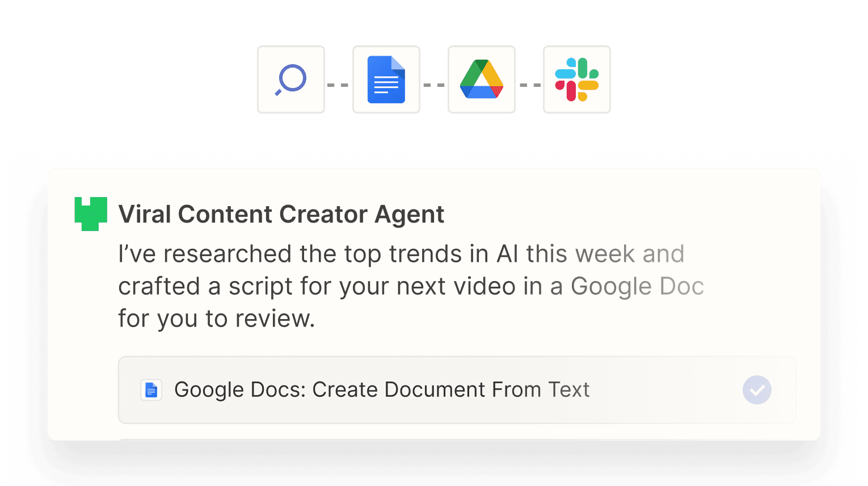The image size is (868, 486).
Task: Toggle the completed checkmark circle
Action: pyautogui.click(x=757, y=390)
